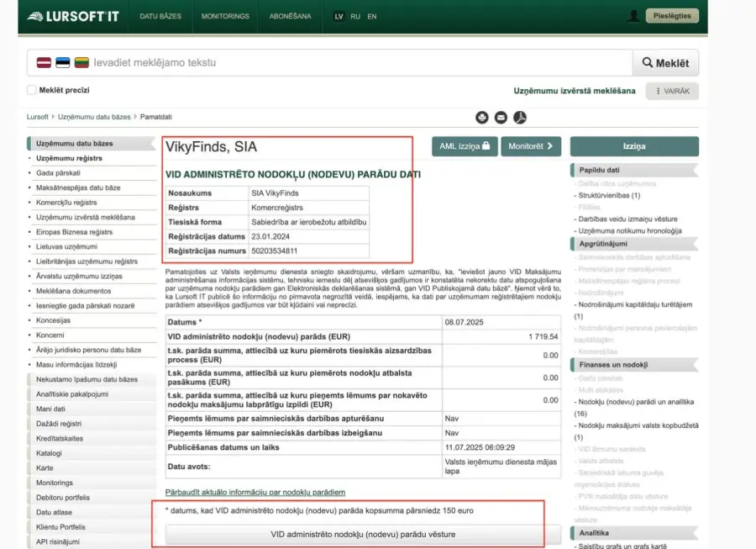Open Masu informācijas līdzekļi in sidebar
Viewport: 756px width, 549px height.
point(76,365)
